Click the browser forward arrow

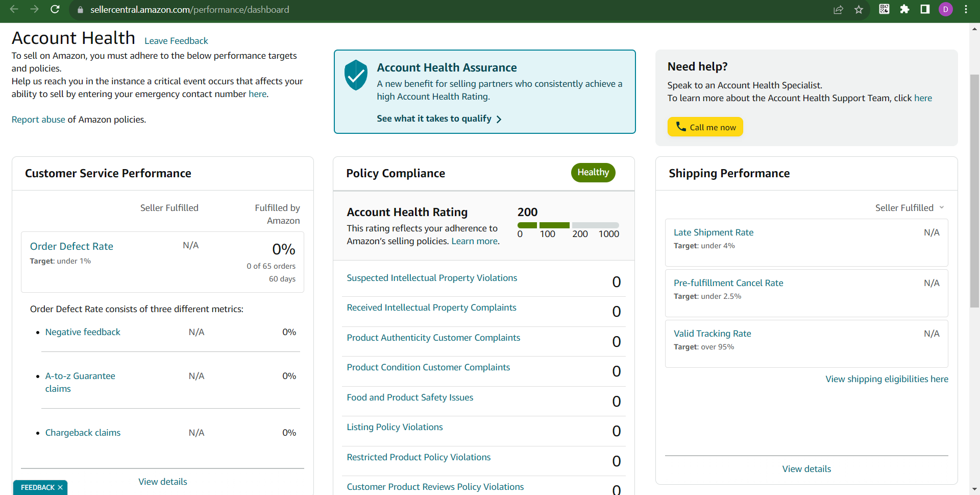(34, 9)
